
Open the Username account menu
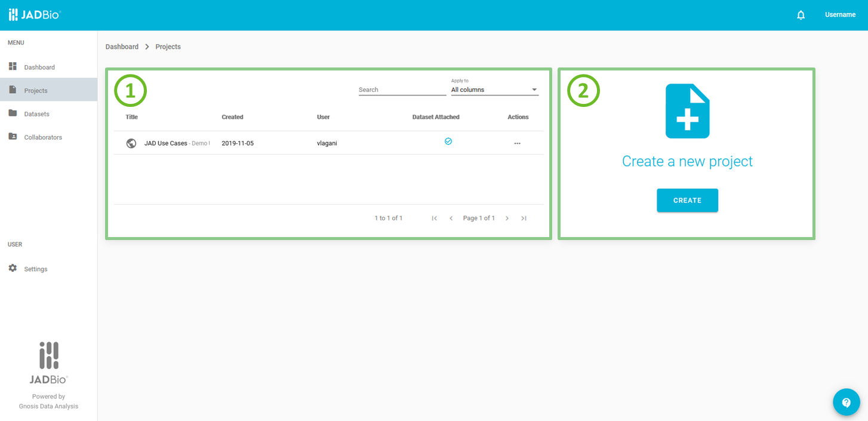coord(840,15)
